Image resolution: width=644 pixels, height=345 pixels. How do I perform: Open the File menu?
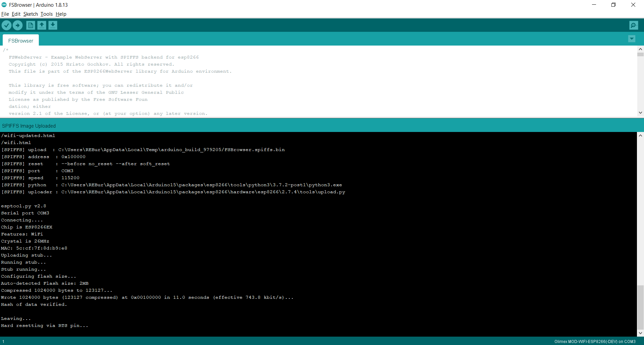click(x=5, y=14)
